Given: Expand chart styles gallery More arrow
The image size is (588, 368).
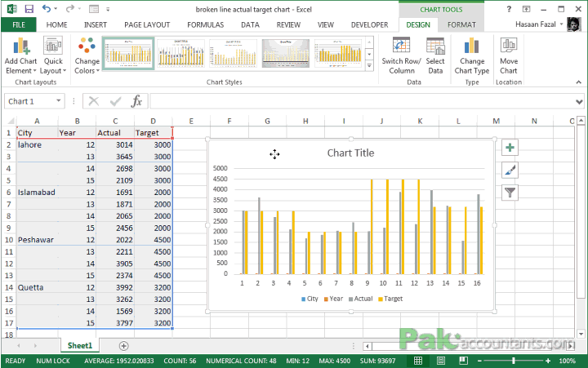Looking at the screenshot, I should (369, 66).
